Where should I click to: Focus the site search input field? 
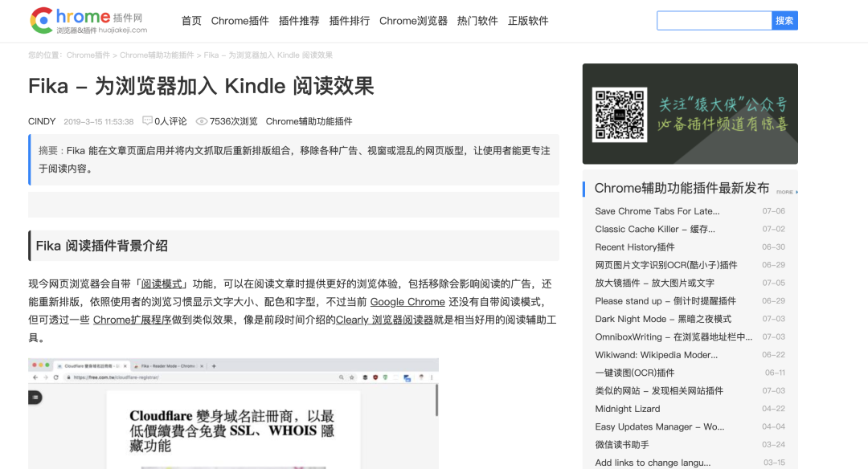tap(714, 20)
